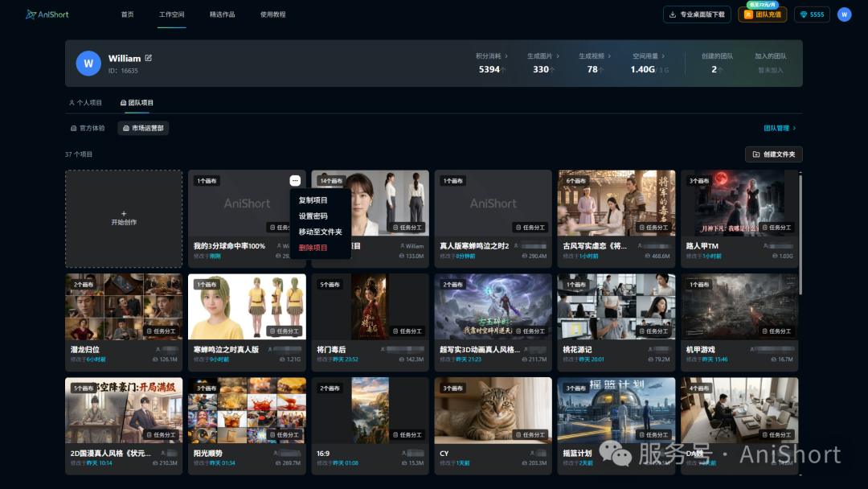The height and width of the screenshot is (489, 868).
Task: Open 任务分工 on the 潜龙归位 card
Action: point(161,331)
